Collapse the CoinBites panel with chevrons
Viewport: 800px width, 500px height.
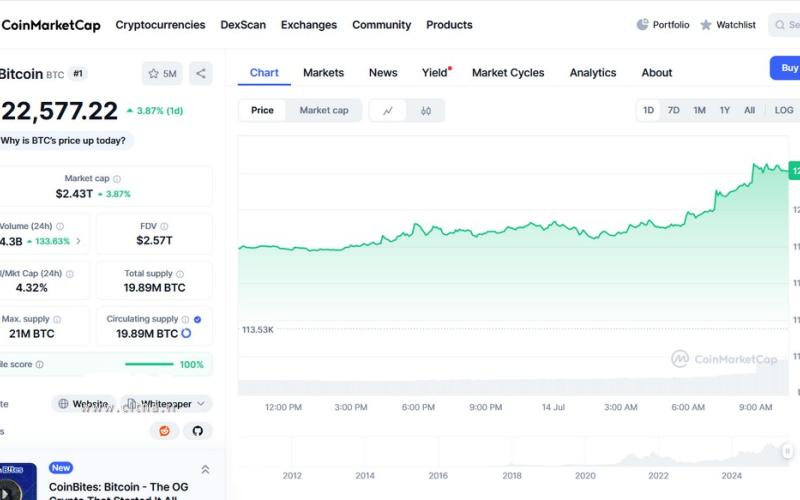(x=205, y=469)
